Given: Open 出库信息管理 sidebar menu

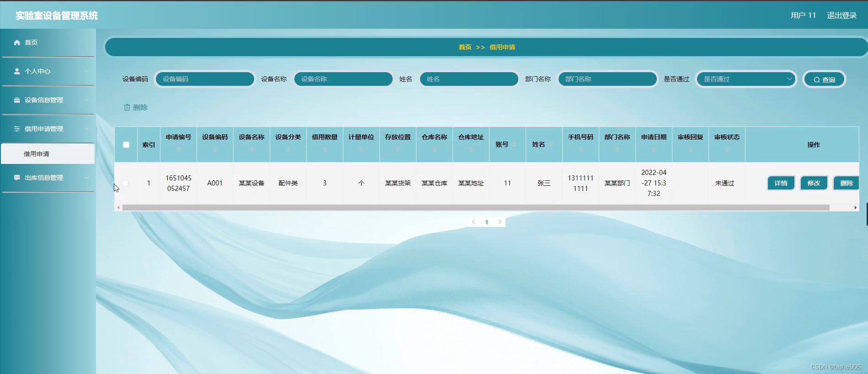Looking at the screenshot, I should [x=48, y=178].
